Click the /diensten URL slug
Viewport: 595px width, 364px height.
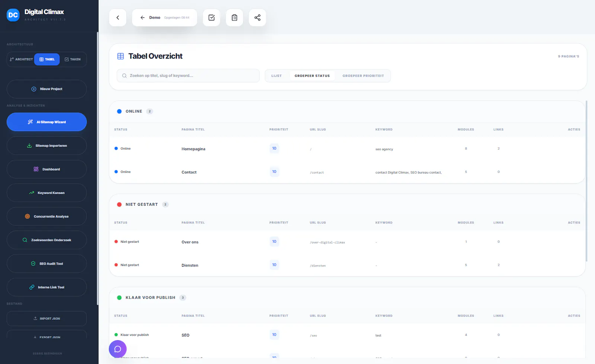(318, 266)
